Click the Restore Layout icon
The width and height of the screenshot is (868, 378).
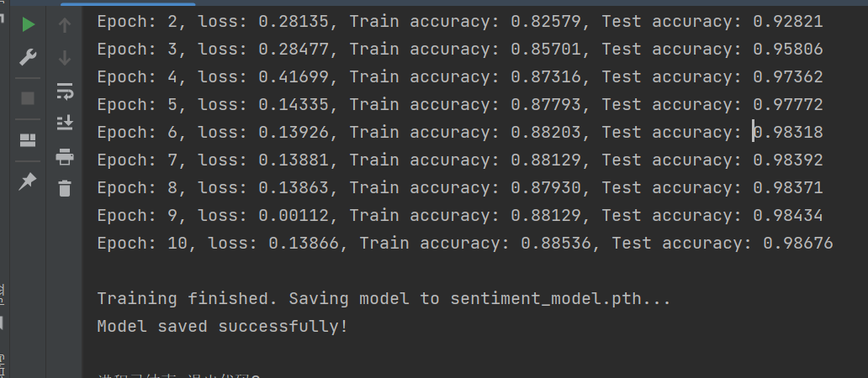point(28,139)
